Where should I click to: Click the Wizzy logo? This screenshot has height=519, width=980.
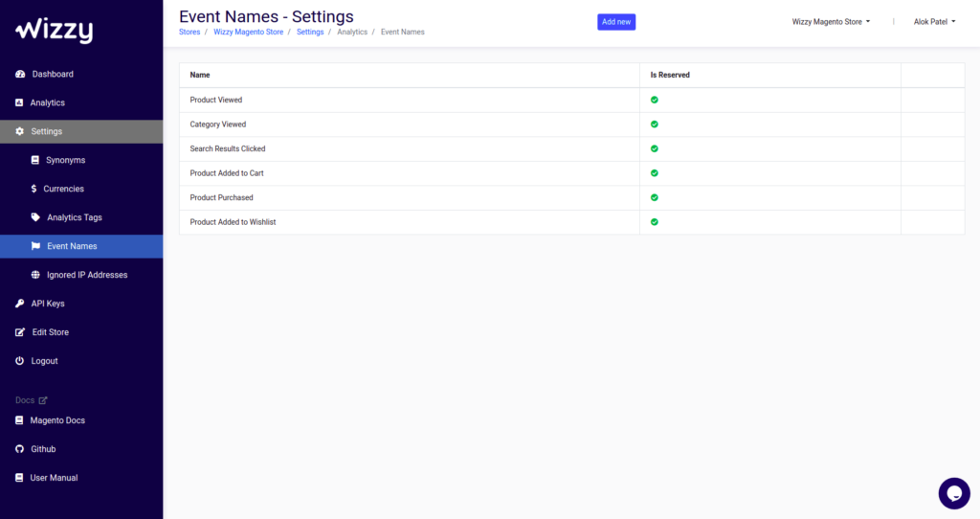[x=55, y=31]
